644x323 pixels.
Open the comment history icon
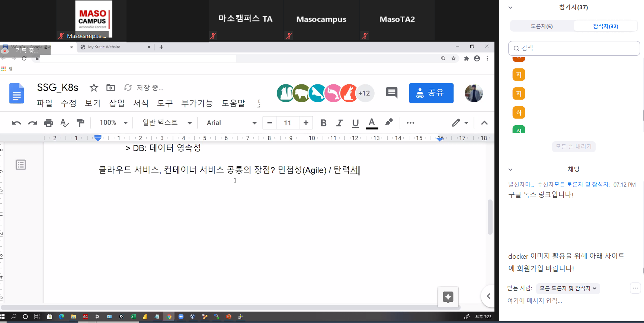coord(391,93)
